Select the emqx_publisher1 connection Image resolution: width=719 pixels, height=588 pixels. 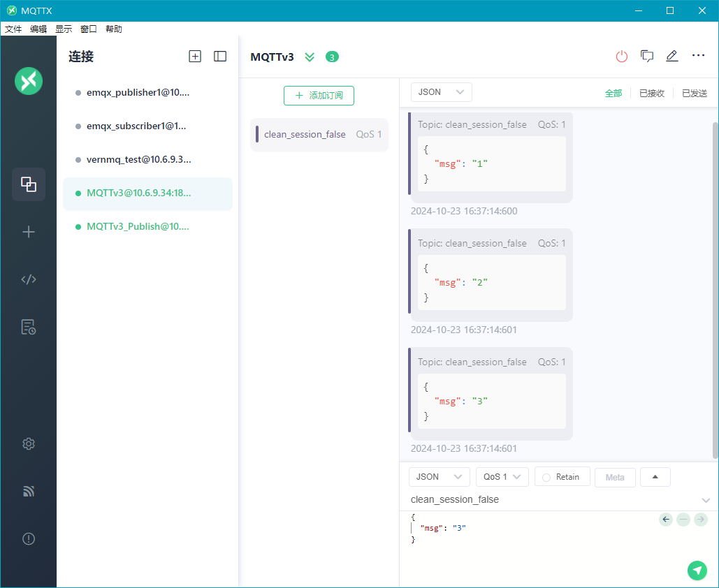coord(147,93)
